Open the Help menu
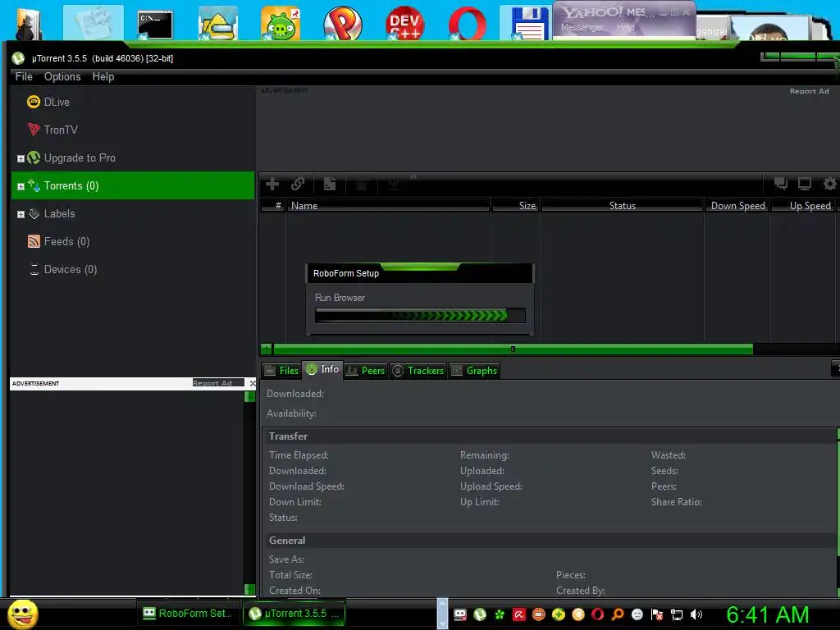This screenshot has height=630, width=840. click(x=103, y=76)
